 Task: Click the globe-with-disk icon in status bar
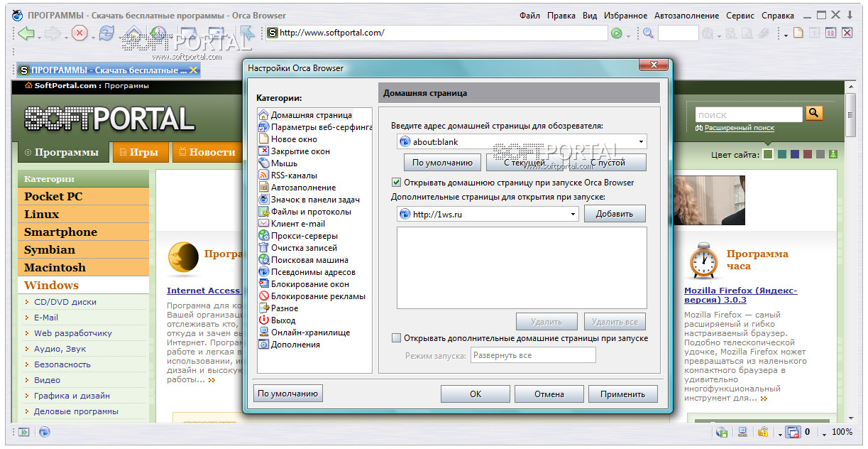[x=722, y=432]
